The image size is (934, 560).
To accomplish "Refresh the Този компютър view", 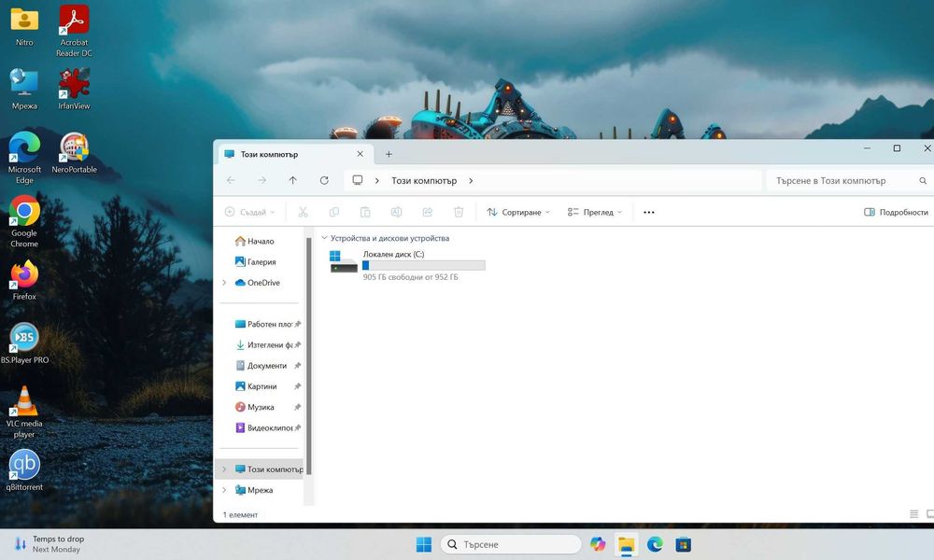I will (x=324, y=180).
